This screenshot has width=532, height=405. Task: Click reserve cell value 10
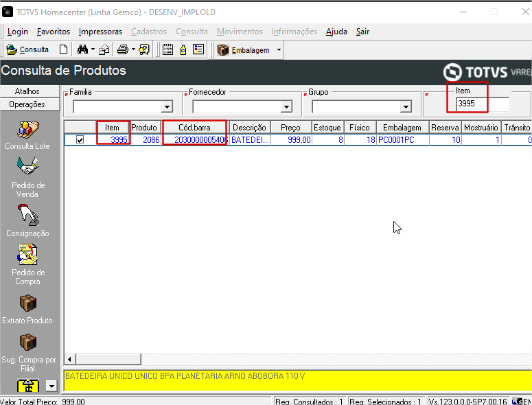(x=445, y=140)
